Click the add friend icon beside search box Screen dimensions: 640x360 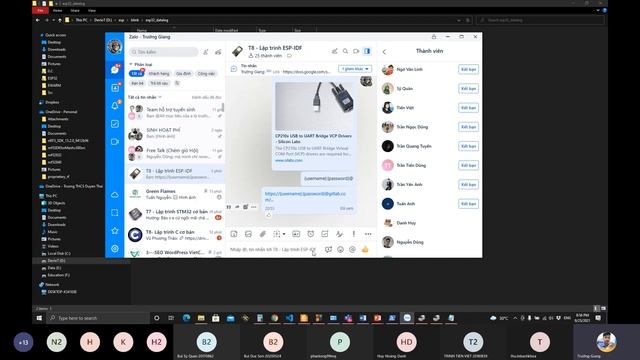pyautogui.click(x=206, y=52)
